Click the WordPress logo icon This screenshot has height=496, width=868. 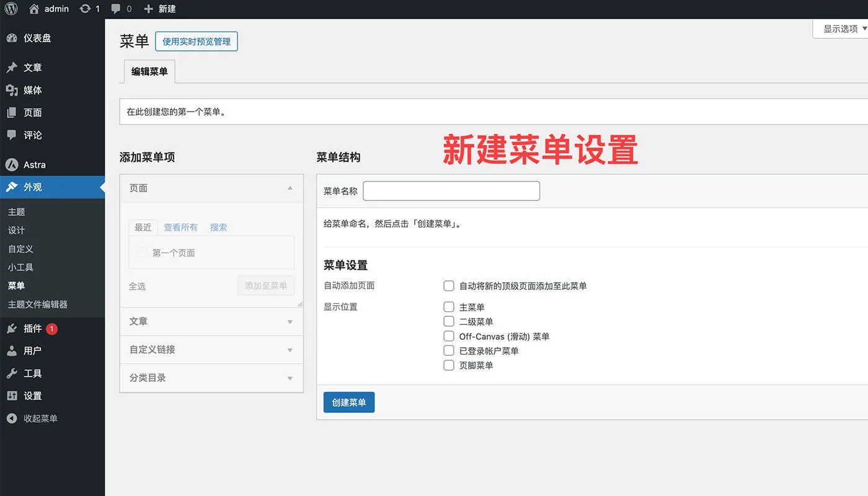pos(11,9)
